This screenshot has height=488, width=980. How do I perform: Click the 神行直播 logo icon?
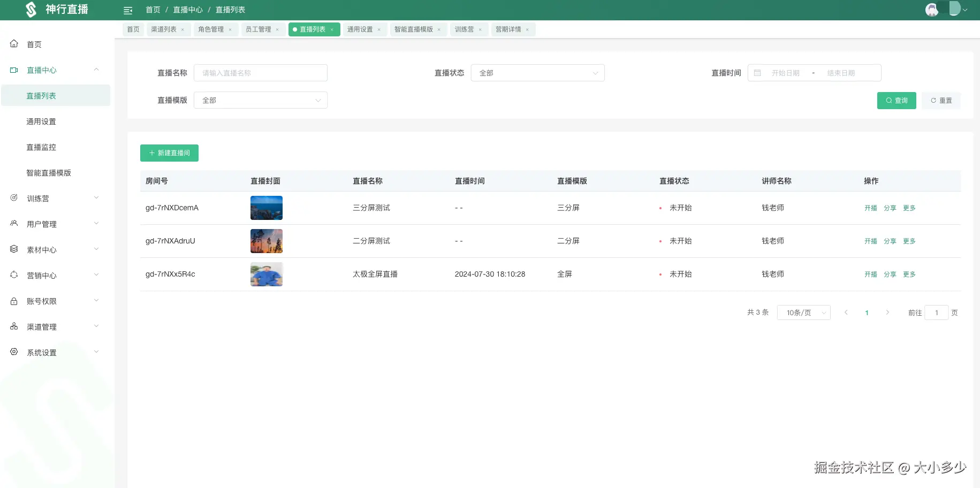click(31, 10)
